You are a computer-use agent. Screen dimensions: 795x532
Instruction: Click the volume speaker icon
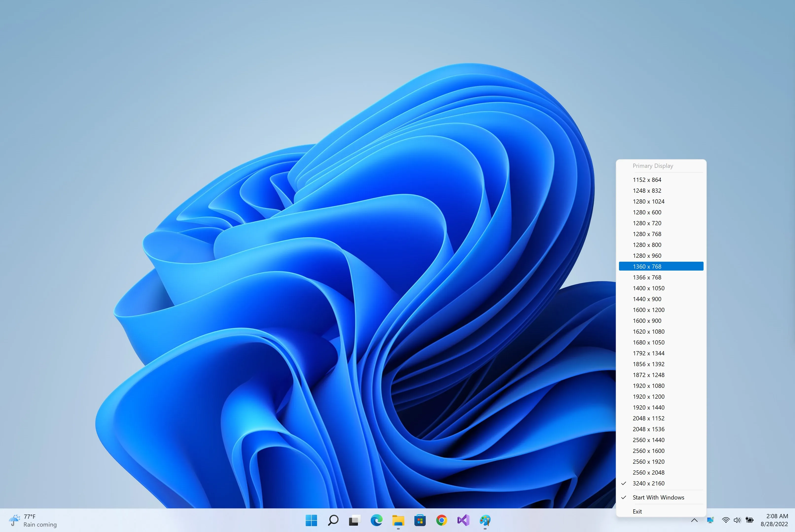click(737, 520)
